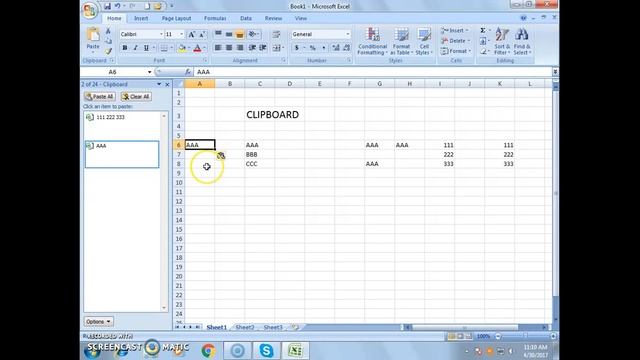Apply the Percent Style icon
The height and width of the screenshot is (360, 640).
tap(312, 48)
